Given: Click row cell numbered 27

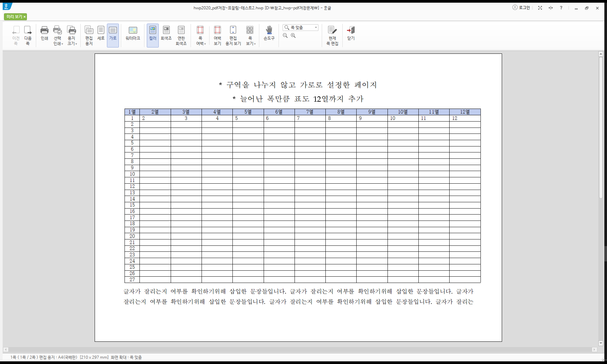Looking at the screenshot, I should click(x=132, y=280).
